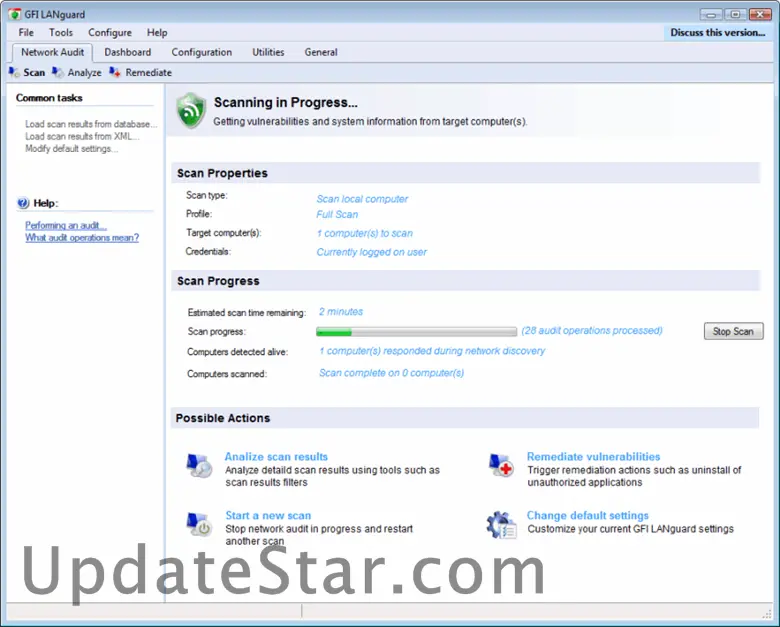Open Performing an audit help link

(x=66, y=225)
